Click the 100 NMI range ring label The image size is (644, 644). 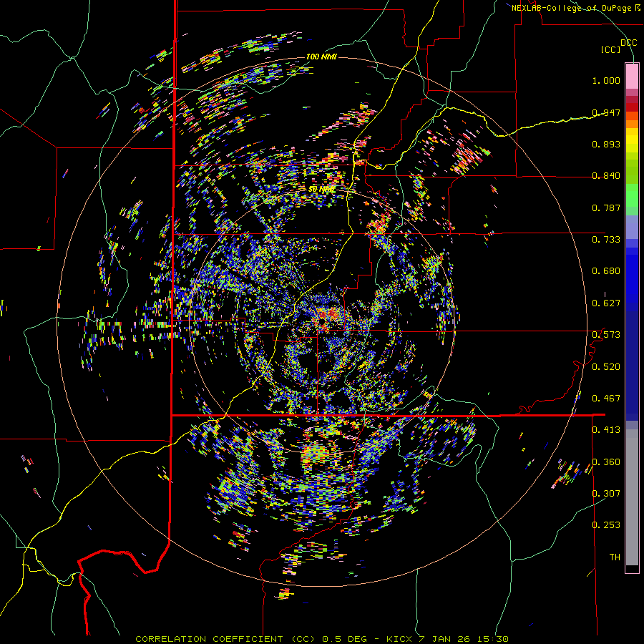(x=321, y=57)
